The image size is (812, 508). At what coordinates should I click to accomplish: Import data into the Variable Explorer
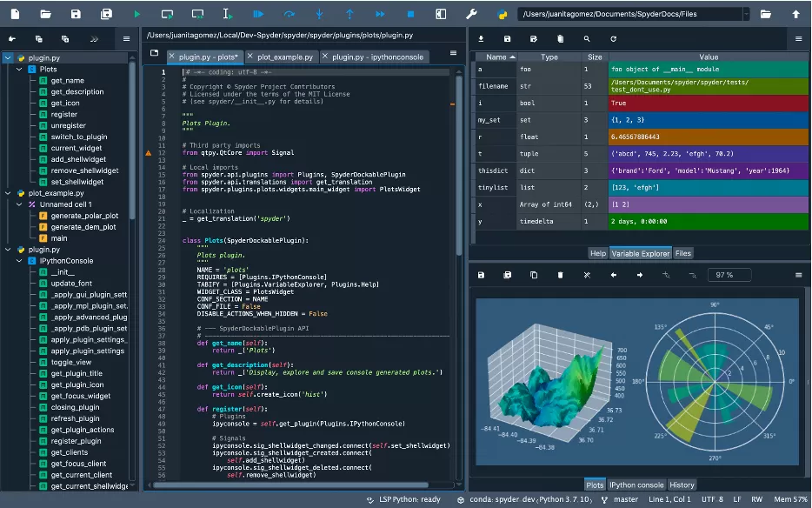[481, 39]
